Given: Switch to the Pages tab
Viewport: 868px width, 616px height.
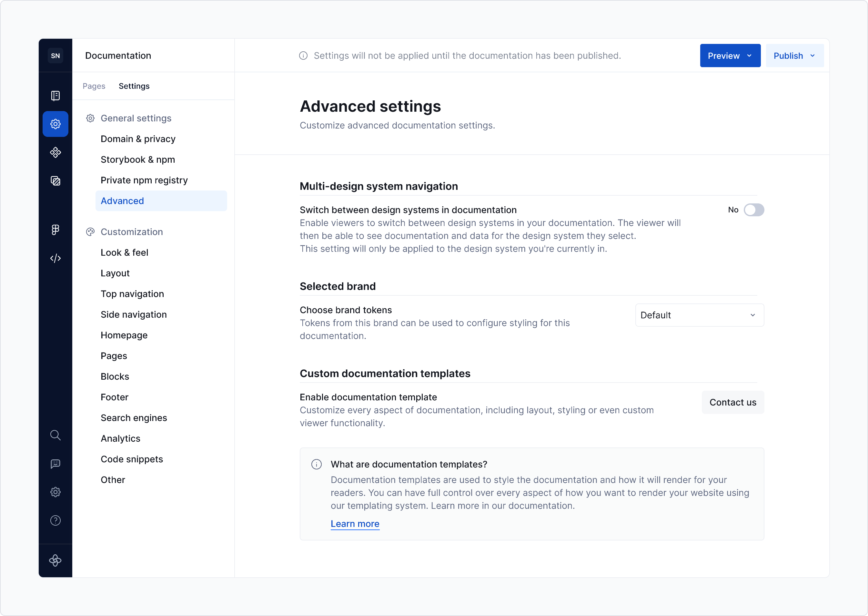Looking at the screenshot, I should pyautogui.click(x=94, y=86).
